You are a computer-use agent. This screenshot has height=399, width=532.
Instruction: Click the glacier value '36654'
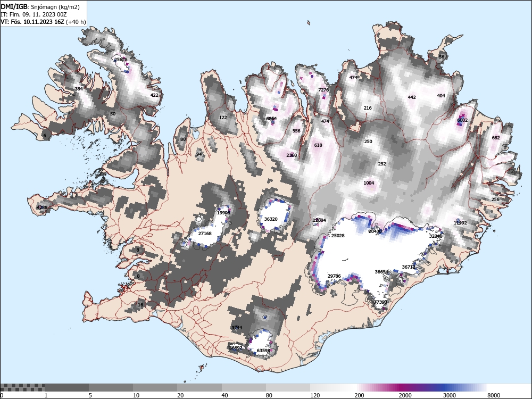381,272
